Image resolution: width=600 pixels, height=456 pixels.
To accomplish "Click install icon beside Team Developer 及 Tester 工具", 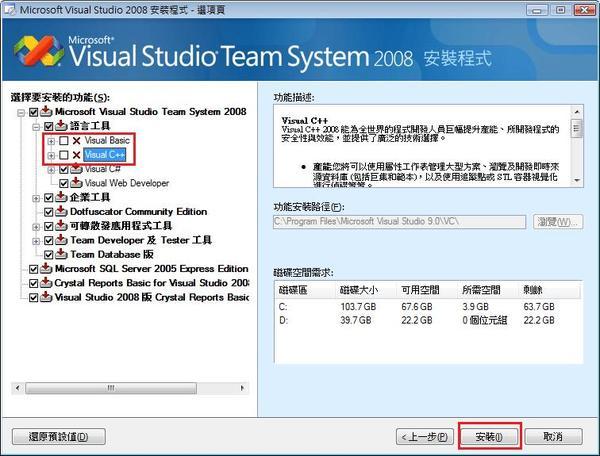I will pos(61,240).
